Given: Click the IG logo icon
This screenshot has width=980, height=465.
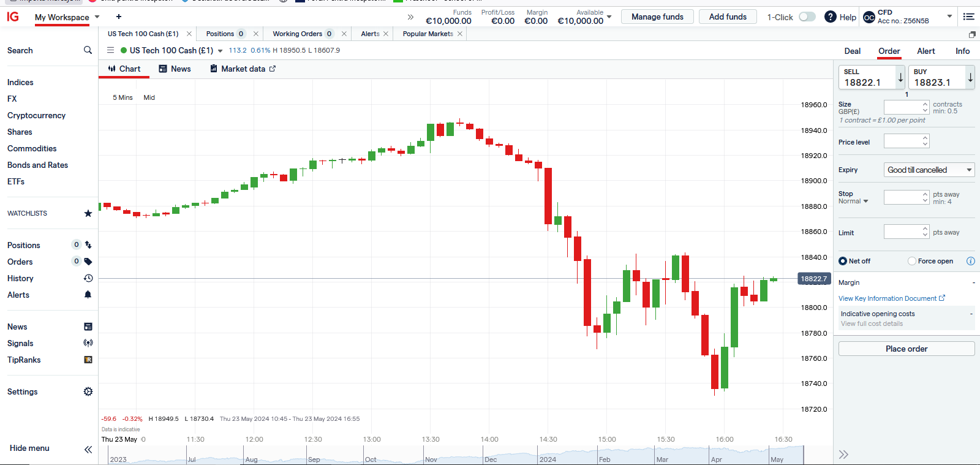Looking at the screenshot, I should click(x=13, y=17).
